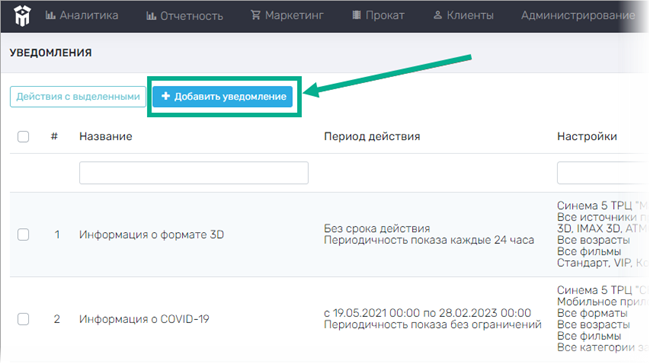The image size is (650, 364).
Task: Click the 19.05.2021 to 28.02.2023 period
Action: click(x=427, y=313)
